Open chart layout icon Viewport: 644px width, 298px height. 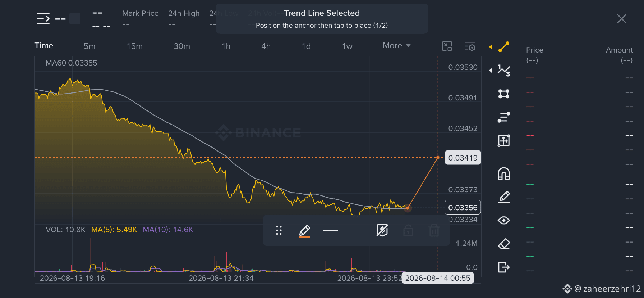(447, 46)
